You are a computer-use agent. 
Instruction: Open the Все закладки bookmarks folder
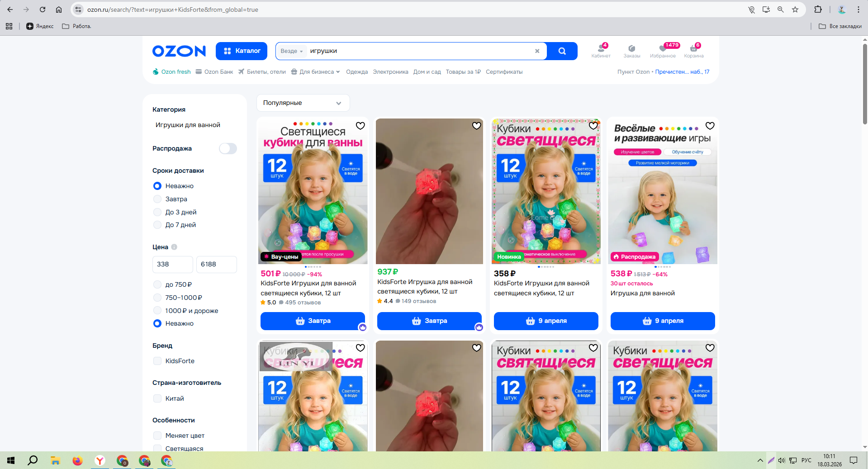coord(840,26)
